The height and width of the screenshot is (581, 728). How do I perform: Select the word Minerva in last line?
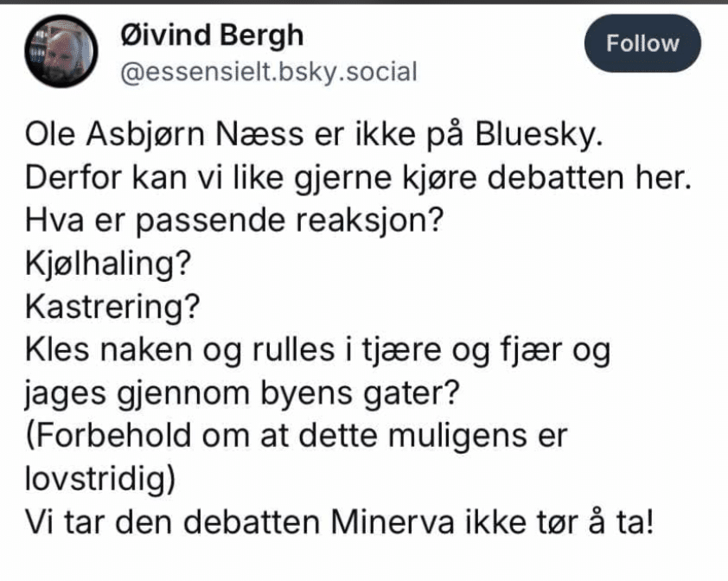pos(393,522)
